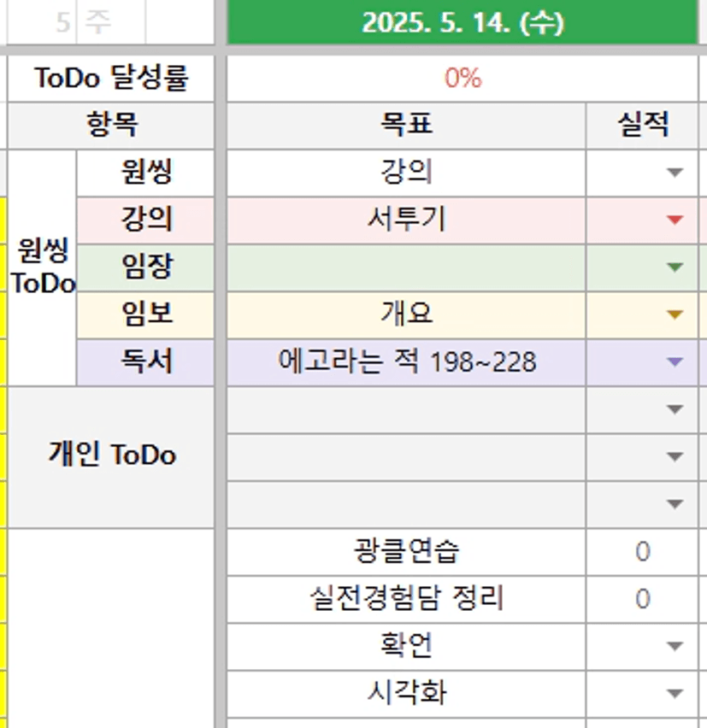The height and width of the screenshot is (728, 707).
Task: Click the 개인 ToDo merged label cell
Action: (x=111, y=456)
